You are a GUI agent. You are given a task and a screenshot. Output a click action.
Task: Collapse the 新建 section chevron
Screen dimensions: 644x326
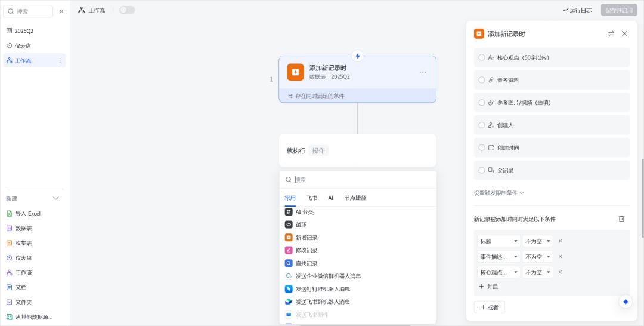pyautogui.click(x=56, y=199)
